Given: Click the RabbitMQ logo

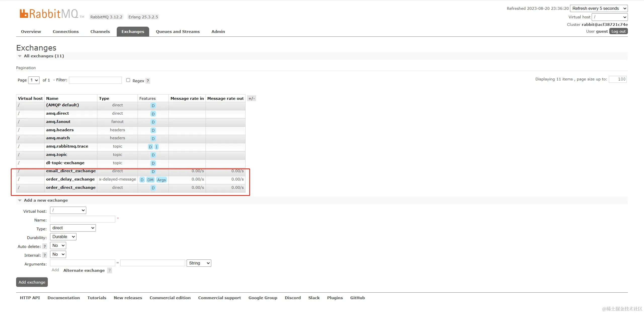Looking at the screenshot, I should pos(49,14).
